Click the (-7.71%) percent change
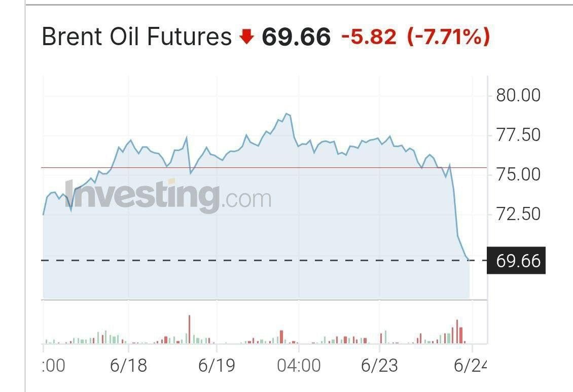573x392 pixels. click(448, 37)
